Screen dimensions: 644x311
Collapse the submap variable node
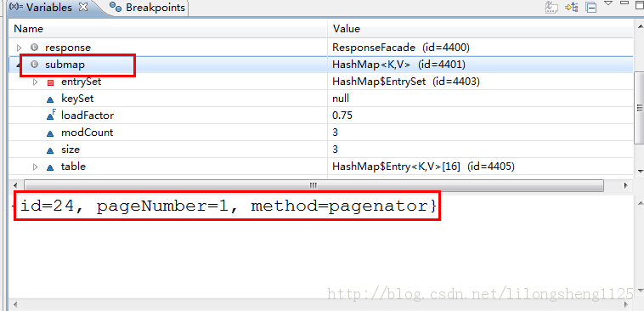[19, 65]
